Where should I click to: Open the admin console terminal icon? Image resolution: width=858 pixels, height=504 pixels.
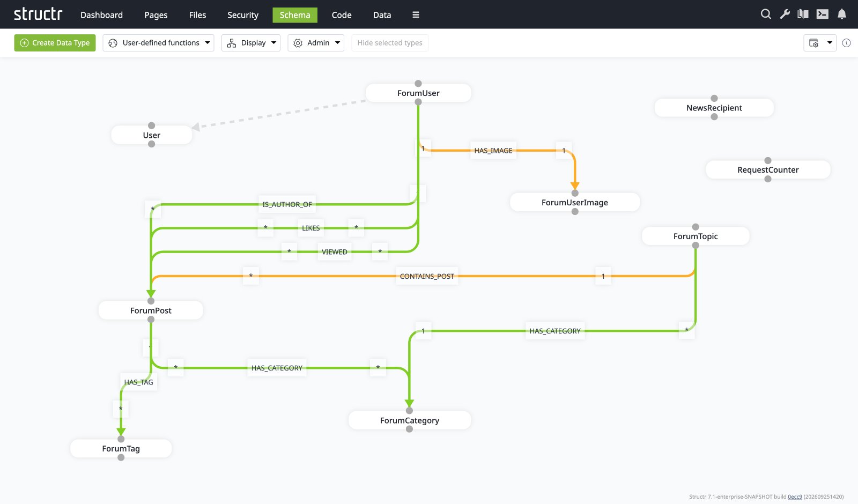pyautogui.click(x=823, y=14)
